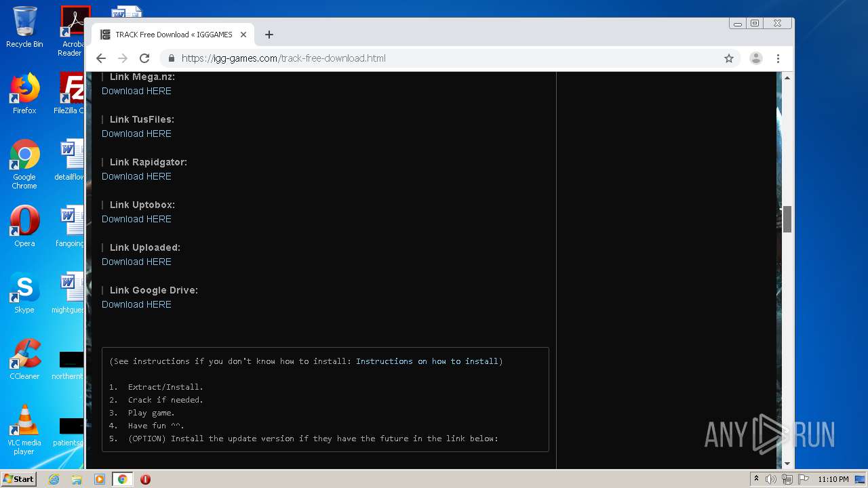
Task: Close the TRACK Free Download tab
Action: pyautogui.click(x=243, y=35)
